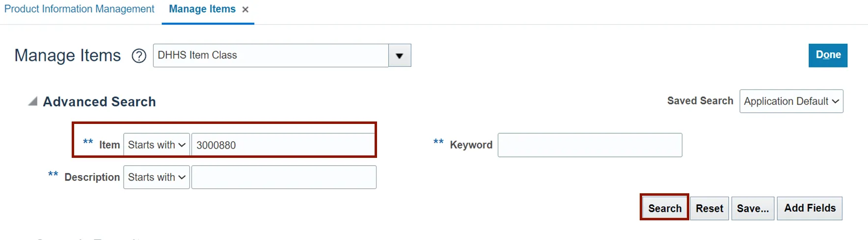Close the Manage Items tab
The height and width of the screenshot is (240, 868).
245,9
